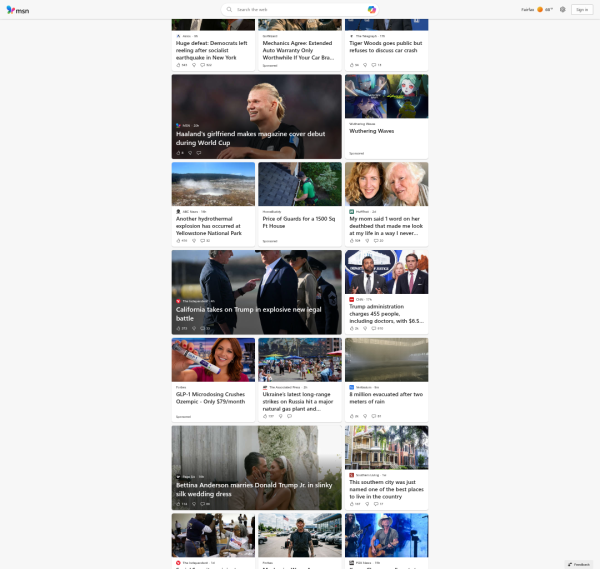Dislike the southern city best places article
Screen dimensions: 600x569
point(367,504)
